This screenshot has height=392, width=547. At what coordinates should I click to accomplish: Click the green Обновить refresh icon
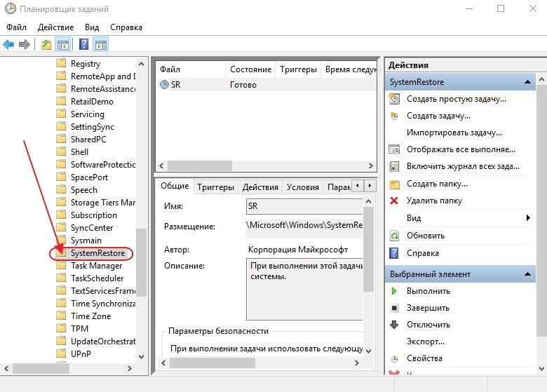click(x=394, y=236)
